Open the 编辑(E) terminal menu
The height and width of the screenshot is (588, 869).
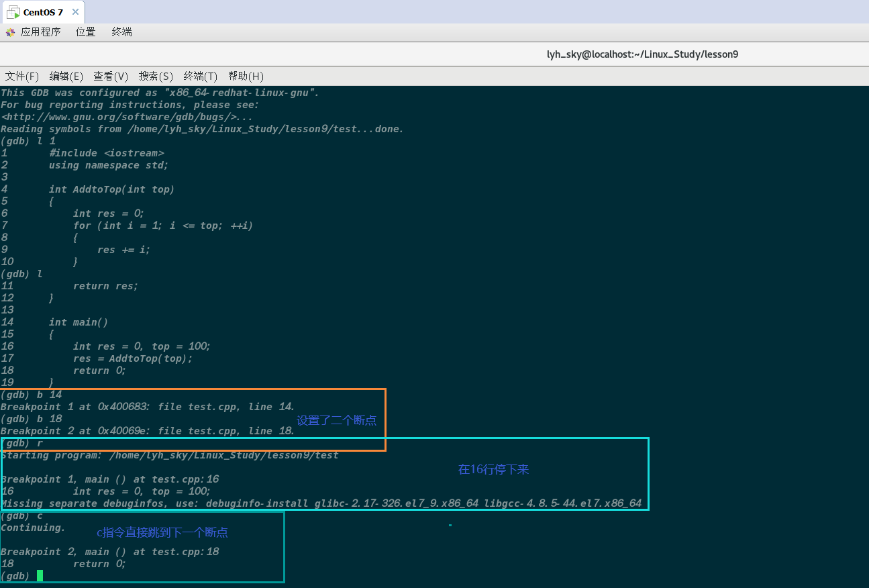[x=66, y=76]
